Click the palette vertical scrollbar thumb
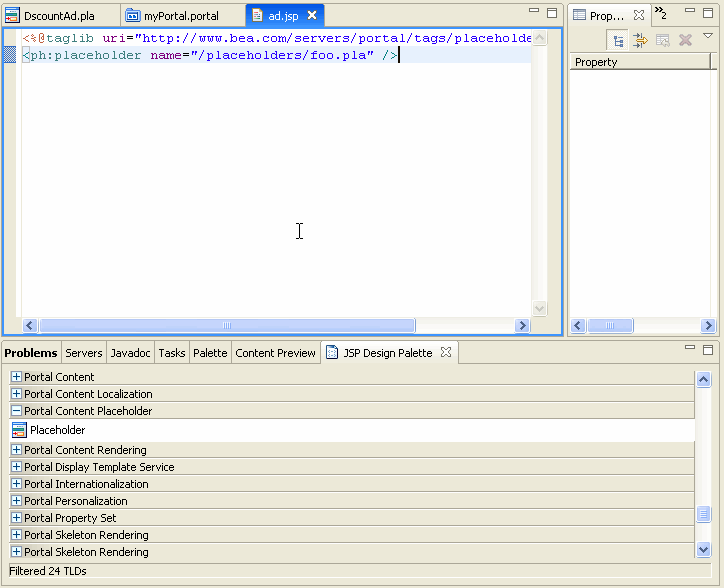The width and height of the screenshot is (724, 588). (x=704, y=514)
